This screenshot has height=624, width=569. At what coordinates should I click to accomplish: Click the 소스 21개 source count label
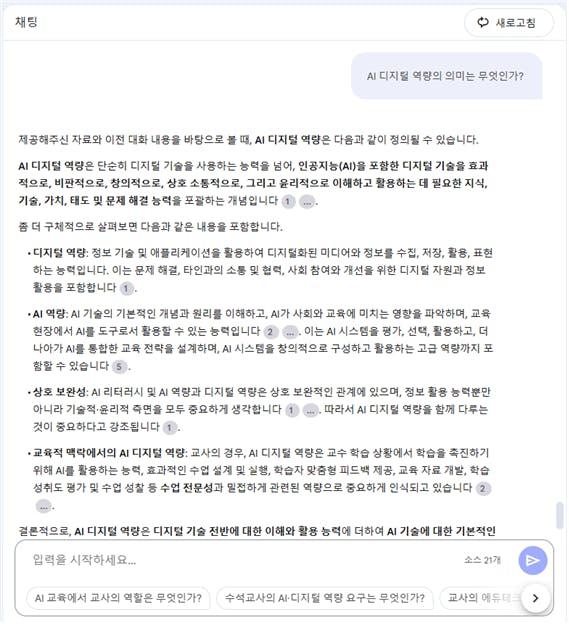[482, 560]
